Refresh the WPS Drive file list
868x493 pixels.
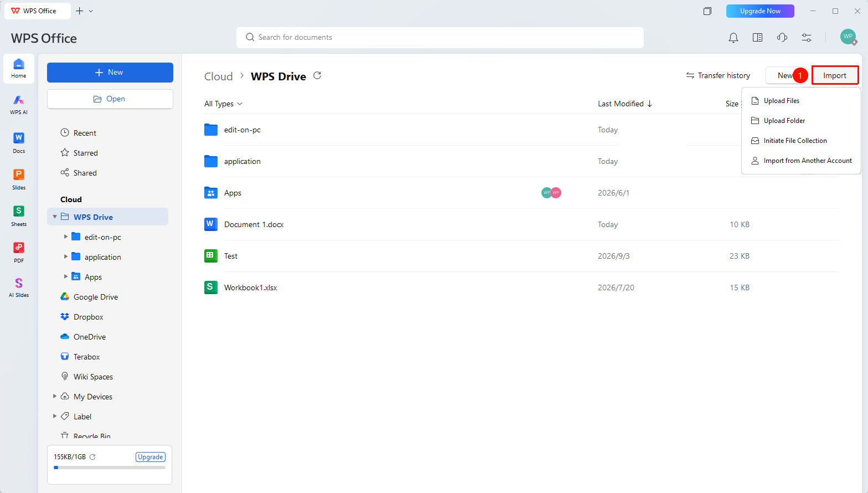(317, 75)
